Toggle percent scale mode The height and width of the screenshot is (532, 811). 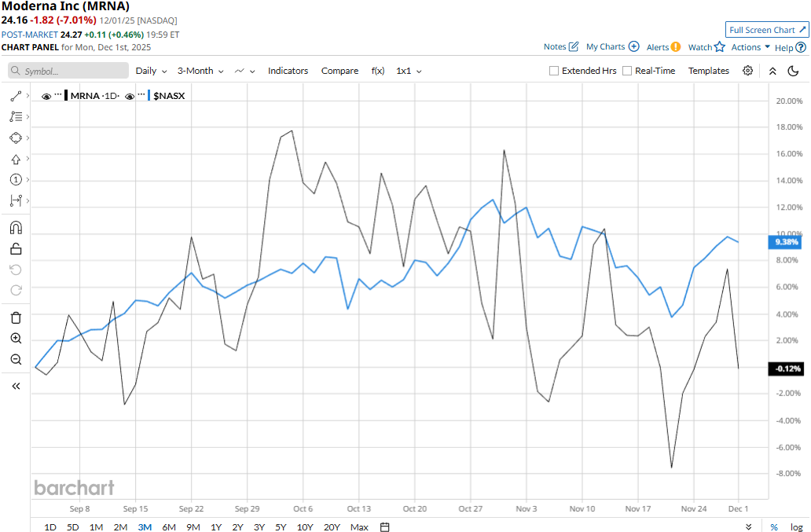[774, 526]
